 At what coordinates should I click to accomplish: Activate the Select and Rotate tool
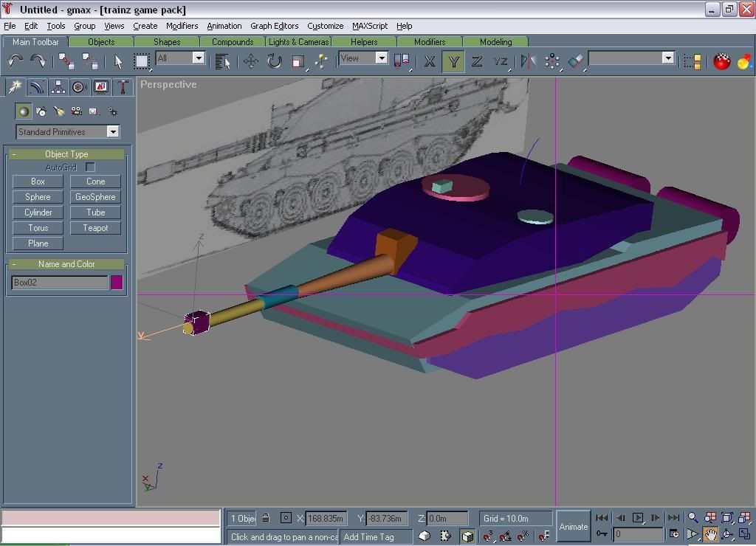[275, 61]
